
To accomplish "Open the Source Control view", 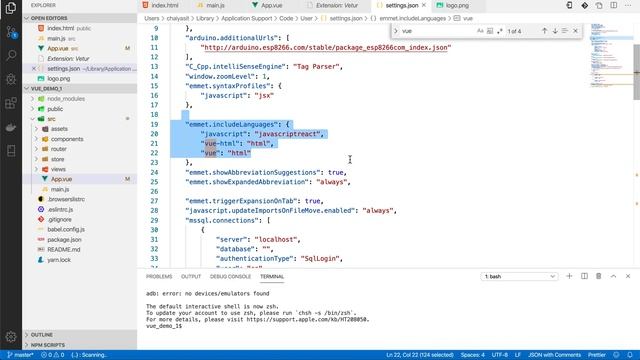I will (11, 31).
